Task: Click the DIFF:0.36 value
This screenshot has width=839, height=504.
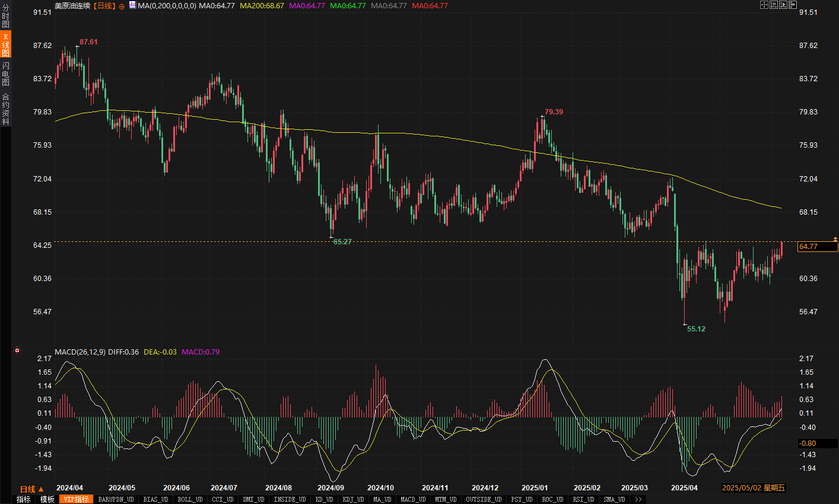Action: click(x=123, y=352)
